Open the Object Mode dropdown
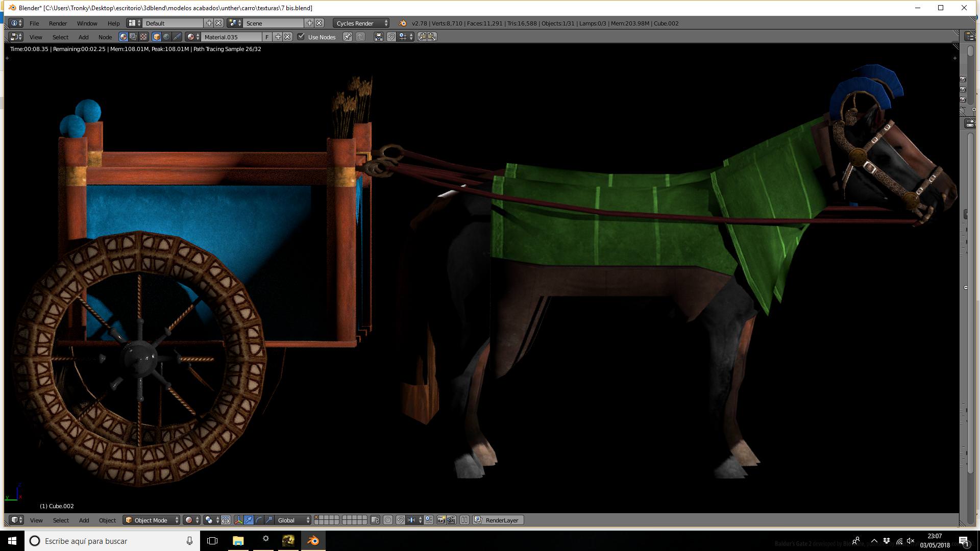Screen dimensions: 980x551 (x=152, y=520)
